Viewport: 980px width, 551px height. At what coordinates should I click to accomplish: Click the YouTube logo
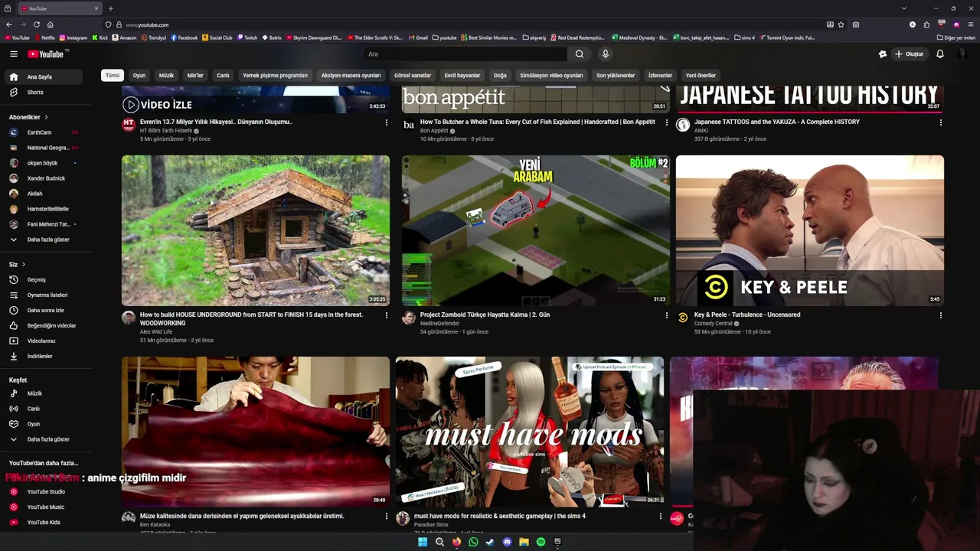(x=47, y=54)
